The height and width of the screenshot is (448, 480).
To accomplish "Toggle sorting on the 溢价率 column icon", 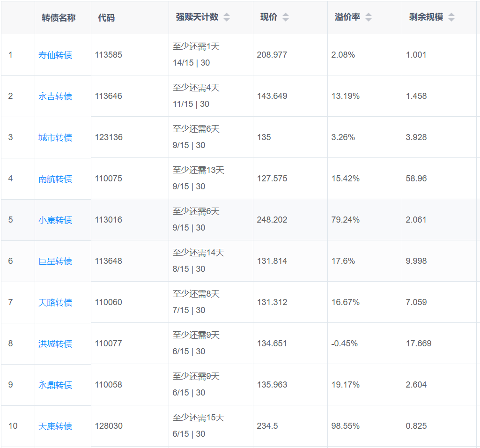I will tap(369, 17).
